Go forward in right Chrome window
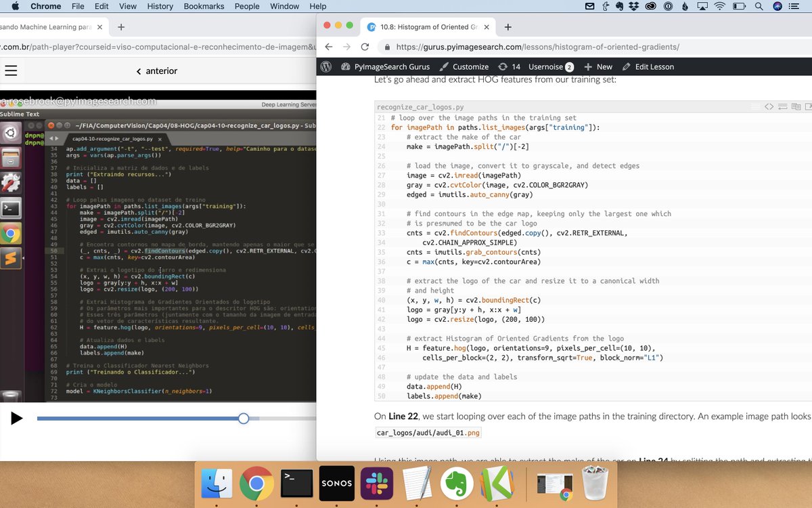This screenshot has height=508, width=812. [347, 47]
